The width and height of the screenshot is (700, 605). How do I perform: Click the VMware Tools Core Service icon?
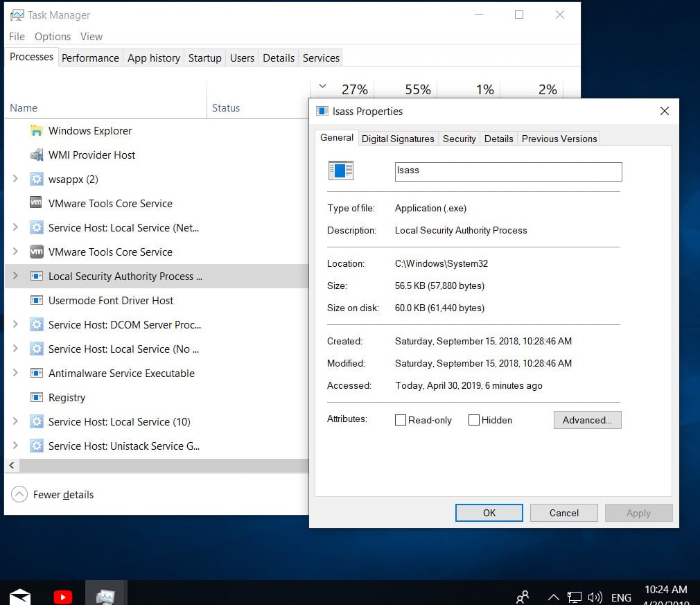coord(36,203)
